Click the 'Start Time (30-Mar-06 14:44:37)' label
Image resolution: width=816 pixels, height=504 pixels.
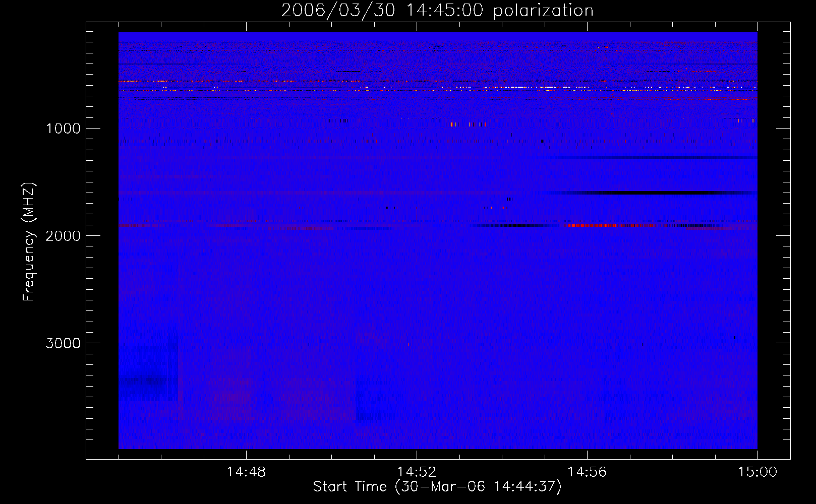pyautogui.click(x=437, y=487)
